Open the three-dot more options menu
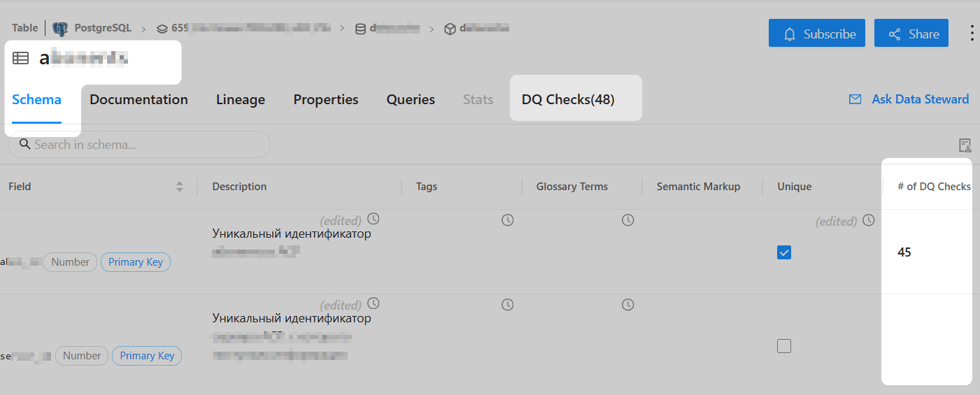Screen dimensions: 980x395 tap(972, 34)
